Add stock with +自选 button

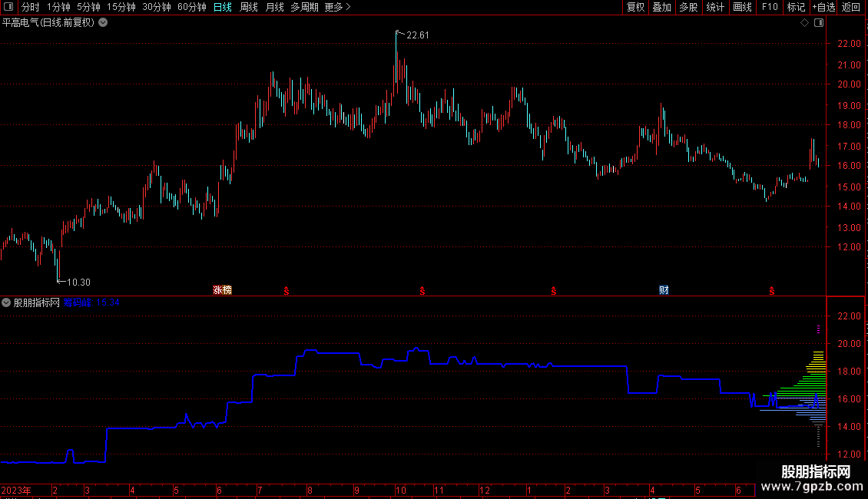pos(823,7)
